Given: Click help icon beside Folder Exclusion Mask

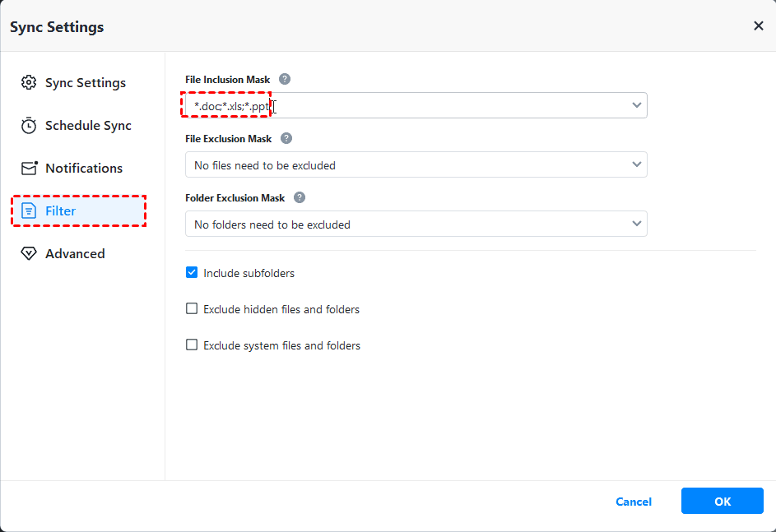Looking at the screenshot, I should click(300, 198).
